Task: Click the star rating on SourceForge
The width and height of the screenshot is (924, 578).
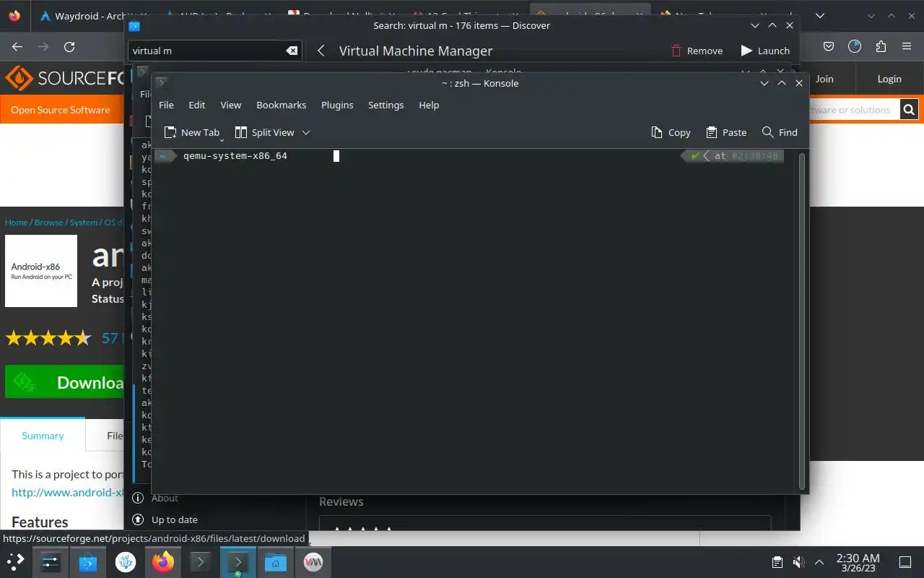Action: [x=48, y=337]
